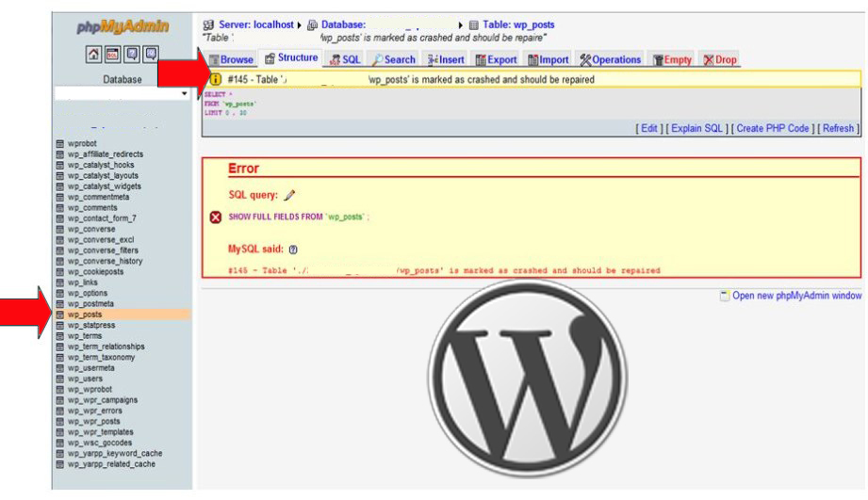Click the pencil edit icon beside SQL query

pyautogui.click(x=289, y=196)
